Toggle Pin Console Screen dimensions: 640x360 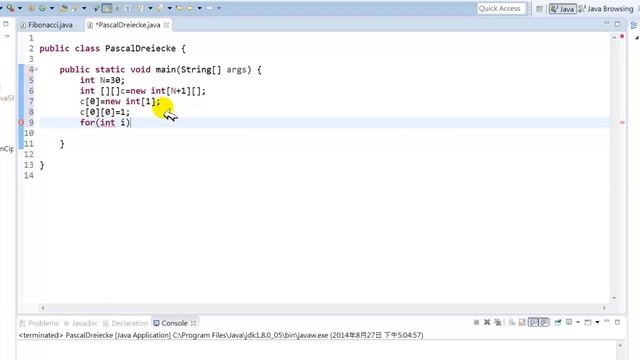pyautogui.click(x=558, y=322)
